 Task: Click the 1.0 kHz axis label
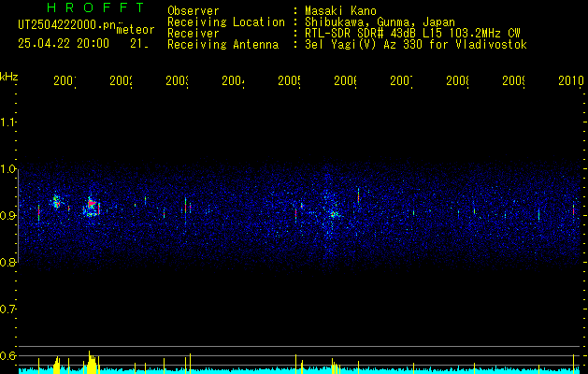click(7, 169)
